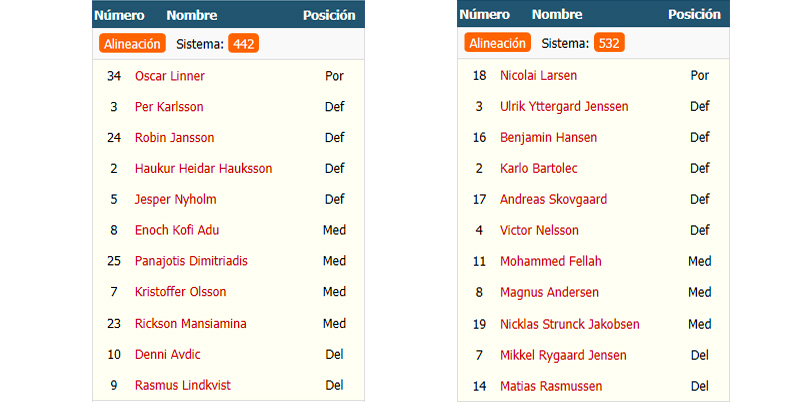Click the right table Posición header

pyautogui.click(x=694, y=14)
